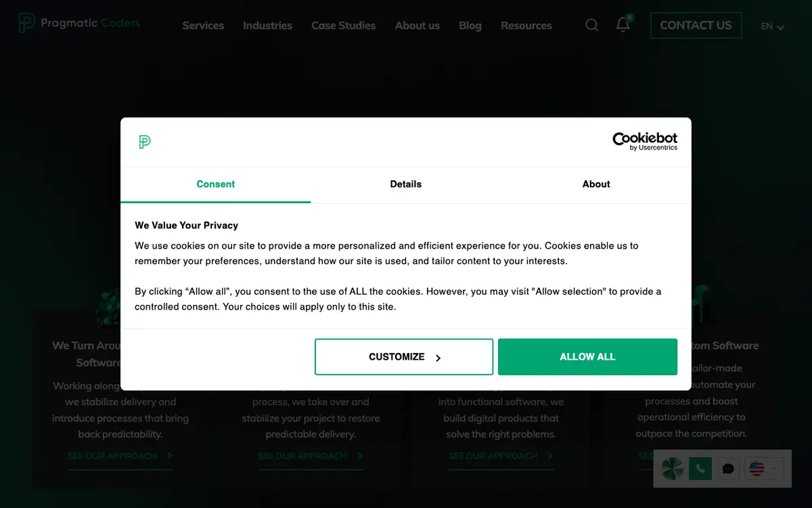
Task: Accept cookies with ALLOW ALL
Action: coord(587,357)
